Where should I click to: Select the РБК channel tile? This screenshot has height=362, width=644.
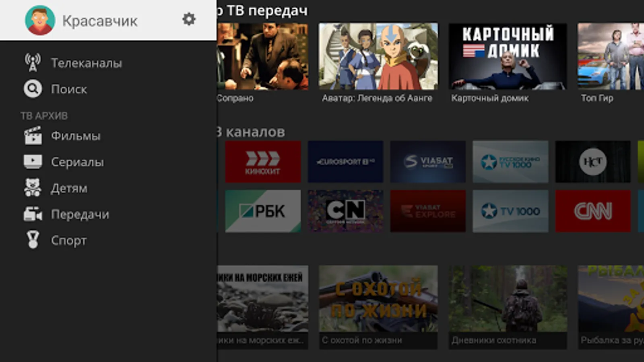263,211
